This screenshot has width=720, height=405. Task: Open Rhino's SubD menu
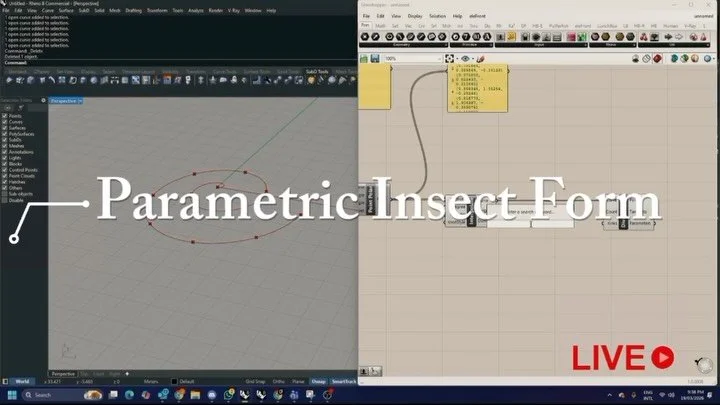(x=84, y=10)
